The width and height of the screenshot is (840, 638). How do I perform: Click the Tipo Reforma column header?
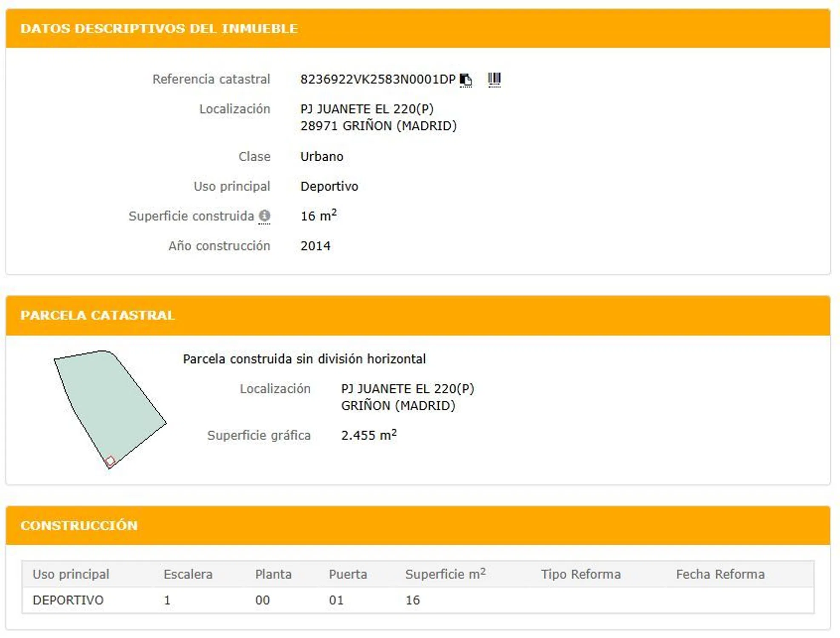(x=580, y=574)
